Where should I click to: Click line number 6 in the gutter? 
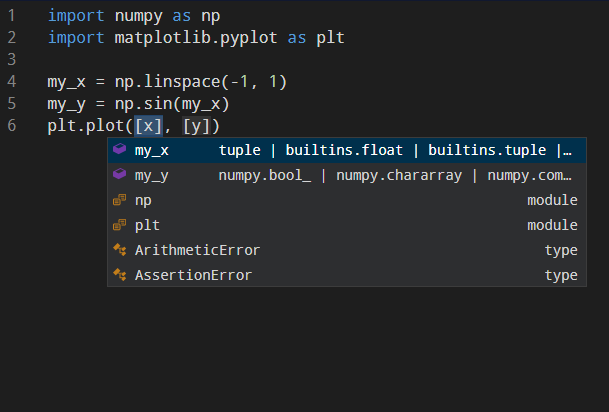coord(12,125)
